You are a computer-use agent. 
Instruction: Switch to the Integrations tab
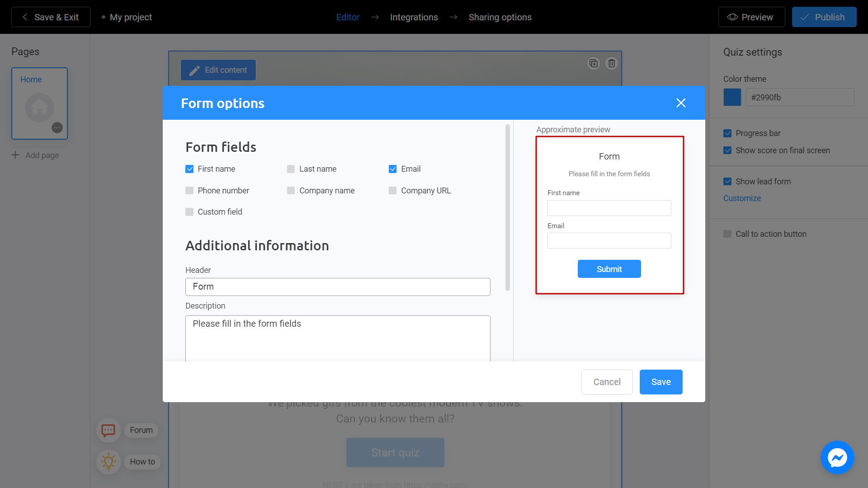coord(414,17)
